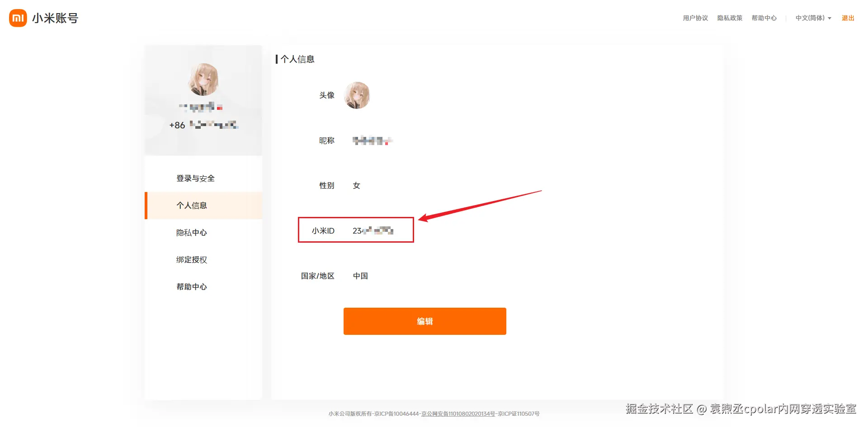The image size is (868, 427).
Task: Click the orange 编辑 button
Action: pos(425,321)
